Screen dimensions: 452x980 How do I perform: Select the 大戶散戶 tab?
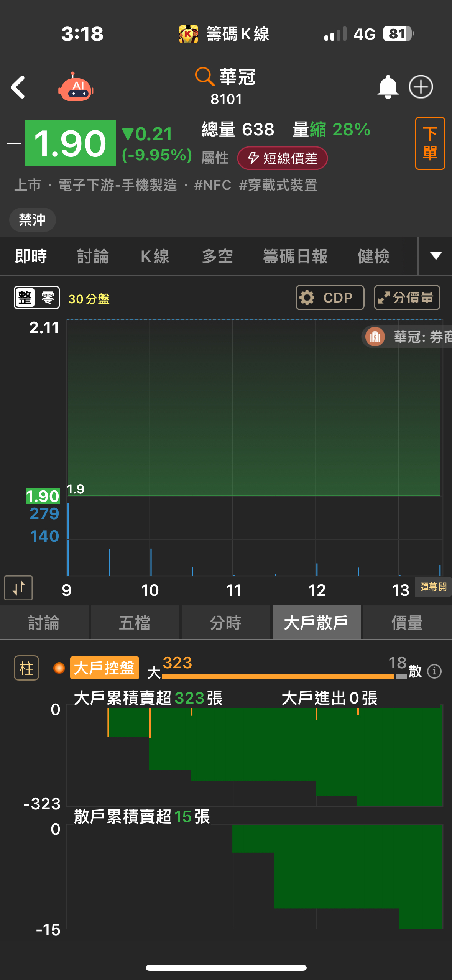[317, 622]
